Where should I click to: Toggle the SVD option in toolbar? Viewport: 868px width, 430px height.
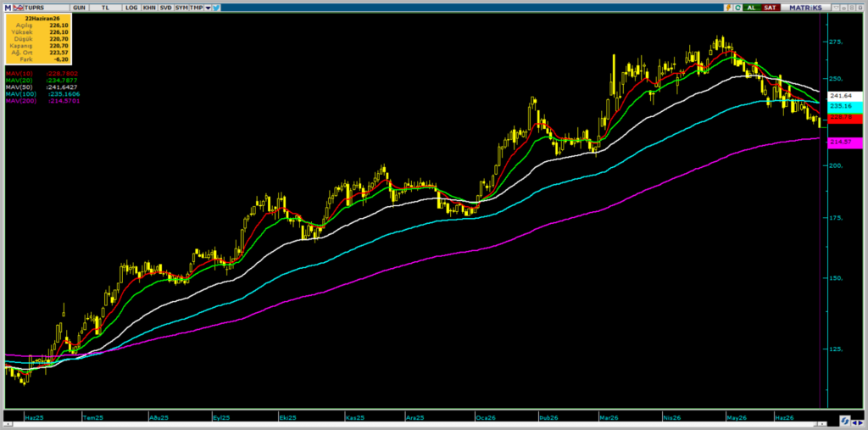[x=165, y=8]
